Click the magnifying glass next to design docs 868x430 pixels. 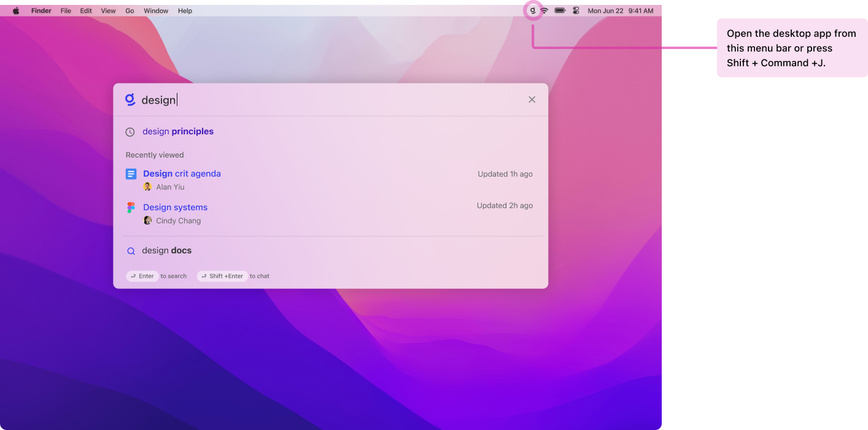[x=131, y=250]
